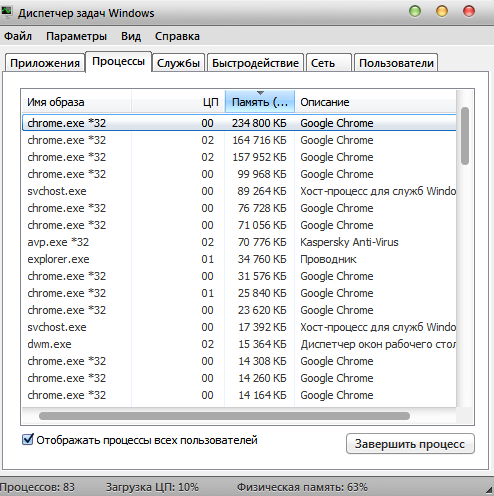This screenshot has width=494, height=496.
Task: Select chrome.exe row using 157 952 КБ
Action: click(x=239, y=157)
